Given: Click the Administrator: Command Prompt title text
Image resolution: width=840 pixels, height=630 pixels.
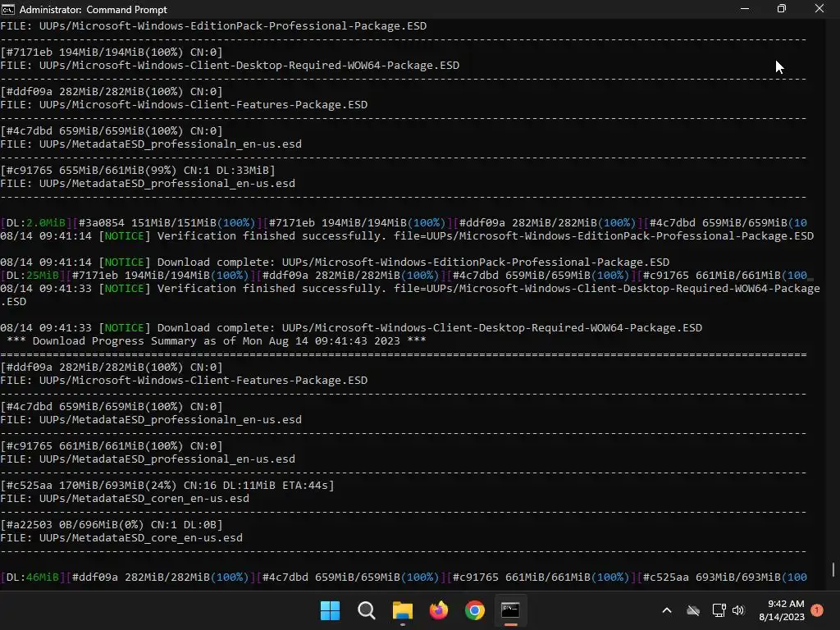Looking at the screenshot, I should [x=94, y=10].
